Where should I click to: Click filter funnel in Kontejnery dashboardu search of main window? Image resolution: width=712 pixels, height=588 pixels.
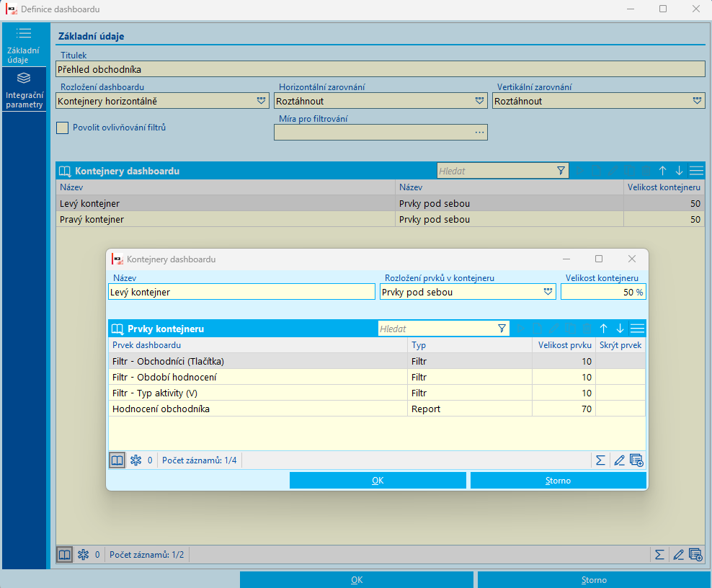point(561,171)
